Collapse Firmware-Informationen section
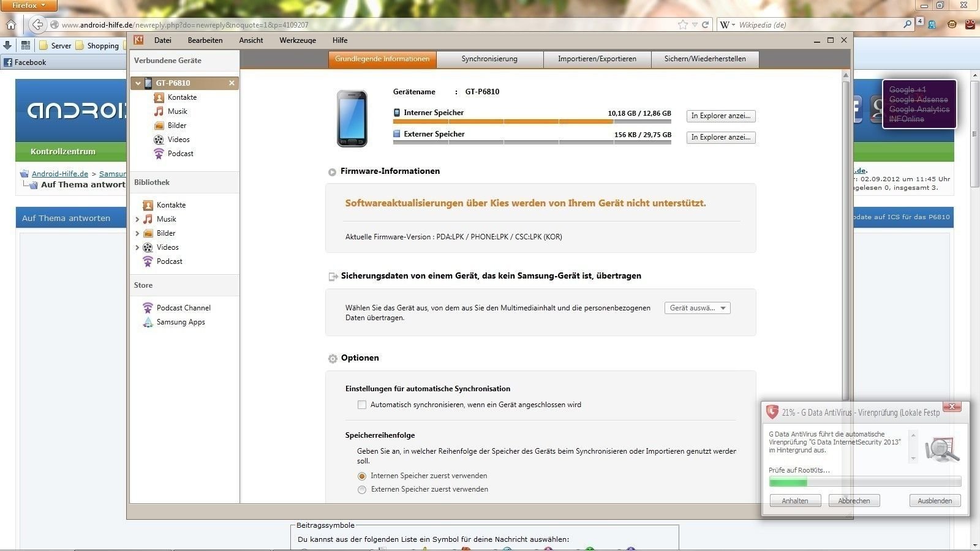This screenshot has width=980, height=551. point(332,172)
